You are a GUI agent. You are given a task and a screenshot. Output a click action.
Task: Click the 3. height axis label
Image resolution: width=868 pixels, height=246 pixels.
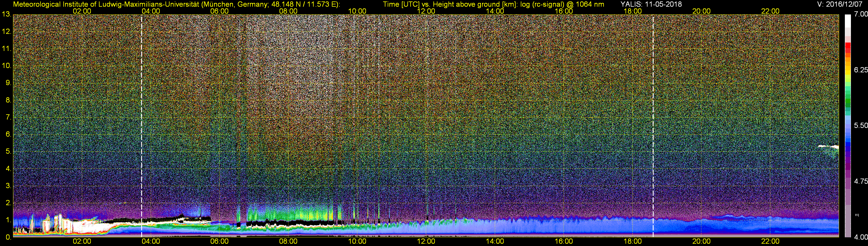pos(8,186)
